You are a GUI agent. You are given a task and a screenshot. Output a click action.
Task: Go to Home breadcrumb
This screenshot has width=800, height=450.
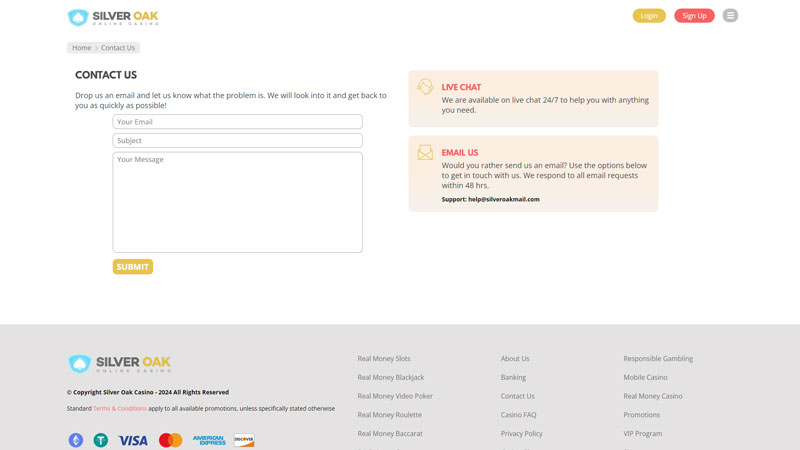tap(81, 48)
